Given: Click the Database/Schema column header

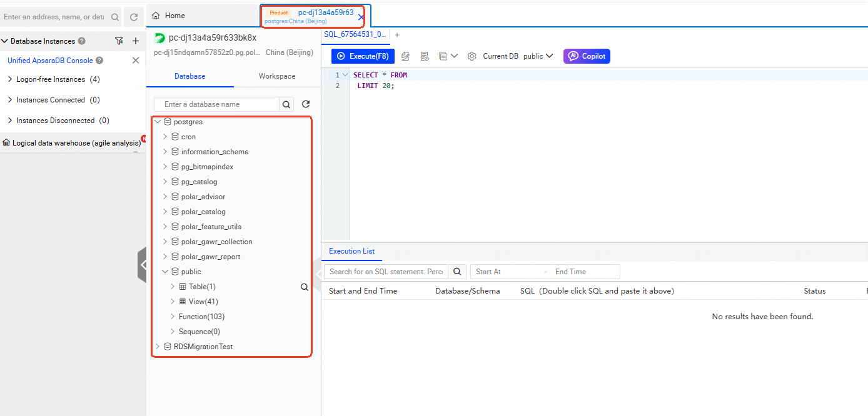Looking at the screenshot, I should coord(468,291).
